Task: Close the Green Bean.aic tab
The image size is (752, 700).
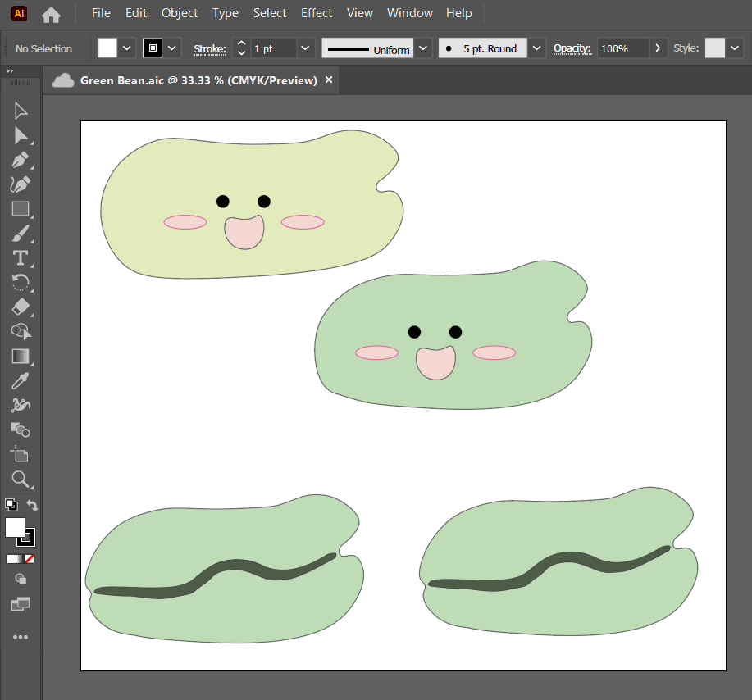Action: pos(329,80)
